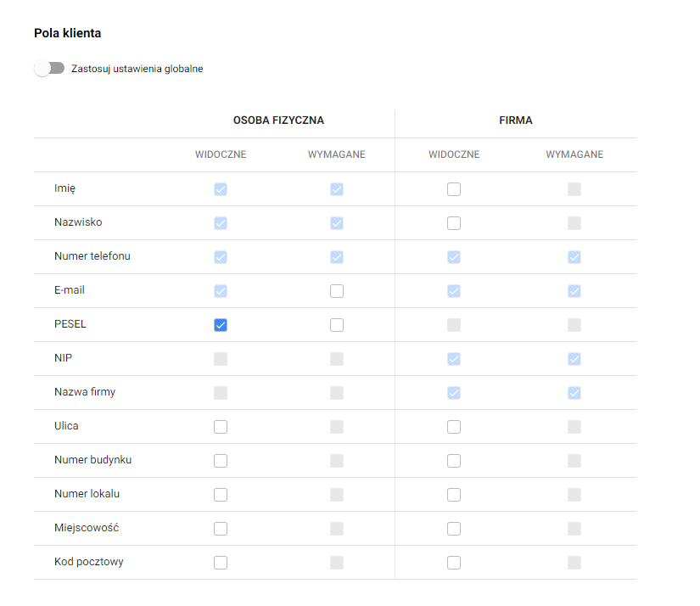The image size is (700, 606).
Task: Uncheck PESEL visible for Osoba fizyczna
Action: pos(221,324)
